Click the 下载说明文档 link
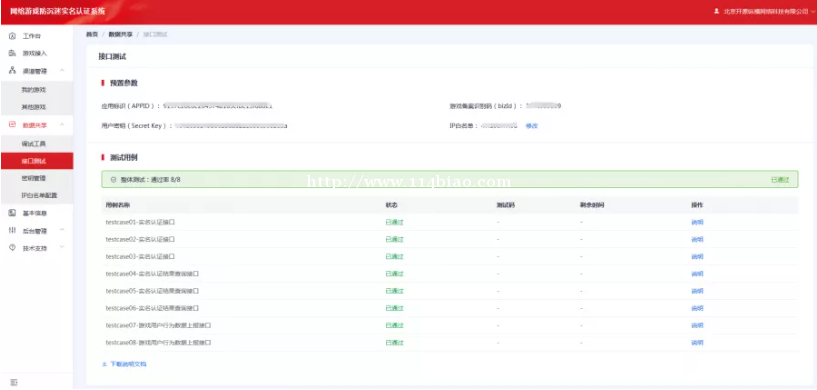817x390 pixels. 128,364
